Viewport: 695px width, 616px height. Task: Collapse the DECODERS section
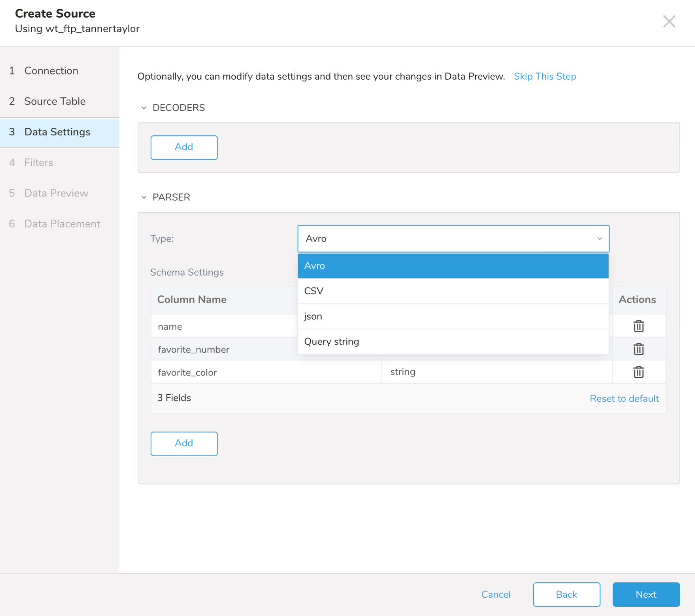pyautogui.click(x=144, y=108)
